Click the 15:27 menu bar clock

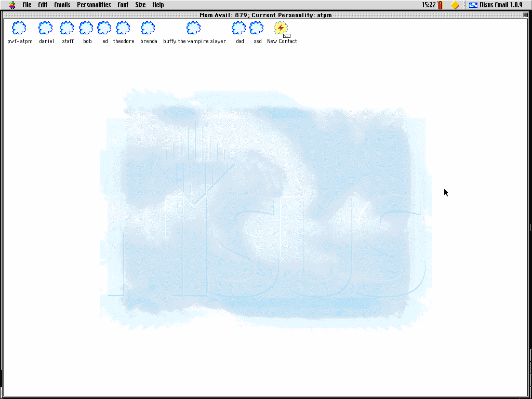coord(429,5)
